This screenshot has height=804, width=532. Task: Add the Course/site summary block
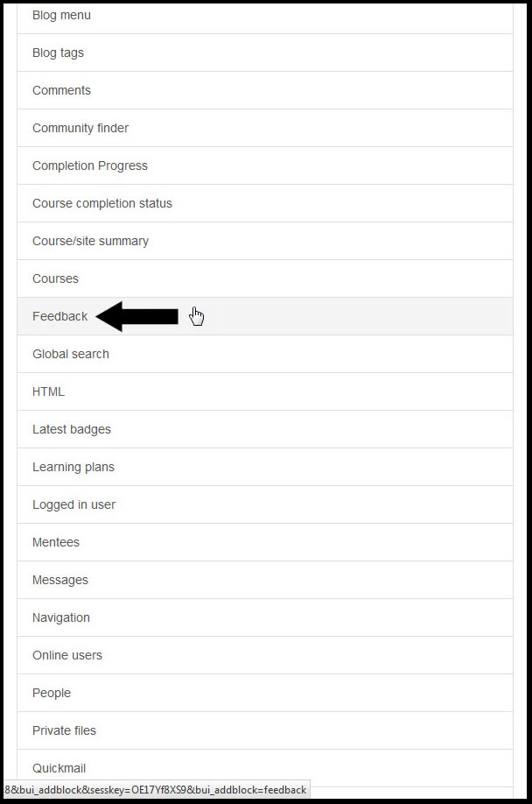265,241
